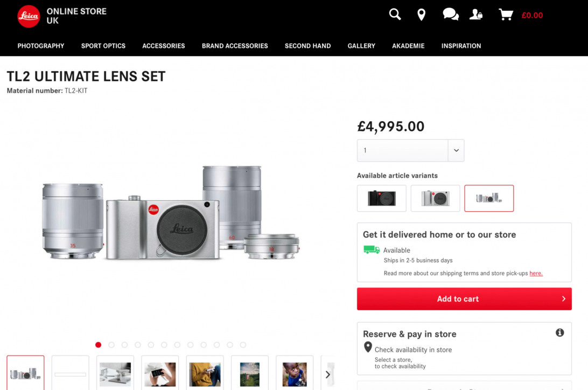Open the search icon
This screenshot has height=390, width=588.
(x=395, y=15)
